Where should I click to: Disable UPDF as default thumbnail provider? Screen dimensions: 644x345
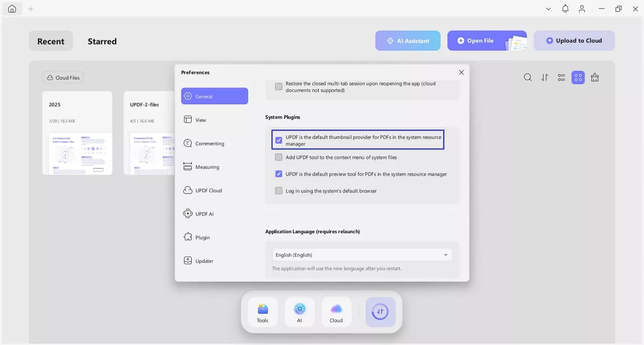tap(278, 140)
